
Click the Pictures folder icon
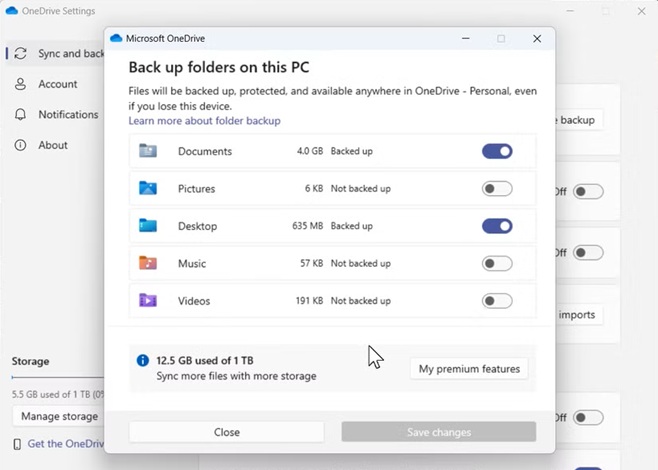point(148,188)
